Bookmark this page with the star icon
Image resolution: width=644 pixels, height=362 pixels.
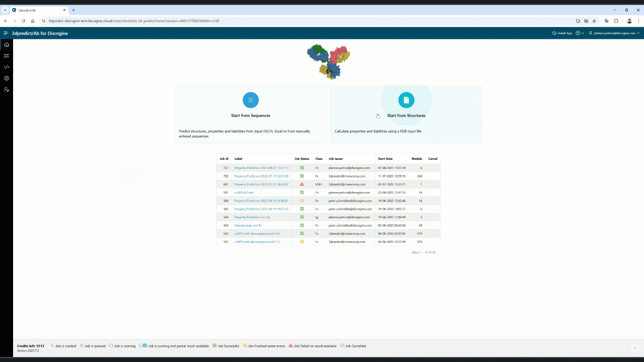click(594, 21)
